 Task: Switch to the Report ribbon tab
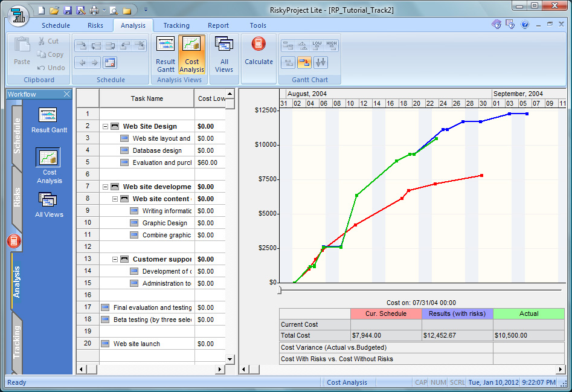[x=218, y=25]
